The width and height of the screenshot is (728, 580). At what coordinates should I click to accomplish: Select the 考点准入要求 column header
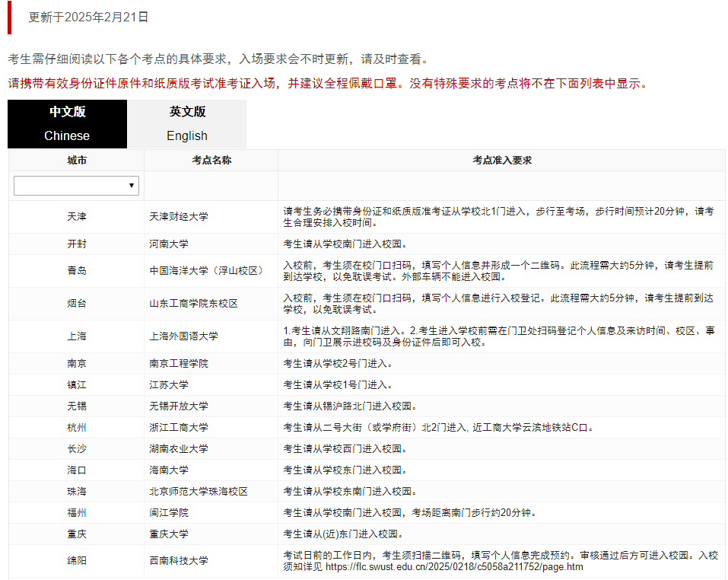pos(502,160)
